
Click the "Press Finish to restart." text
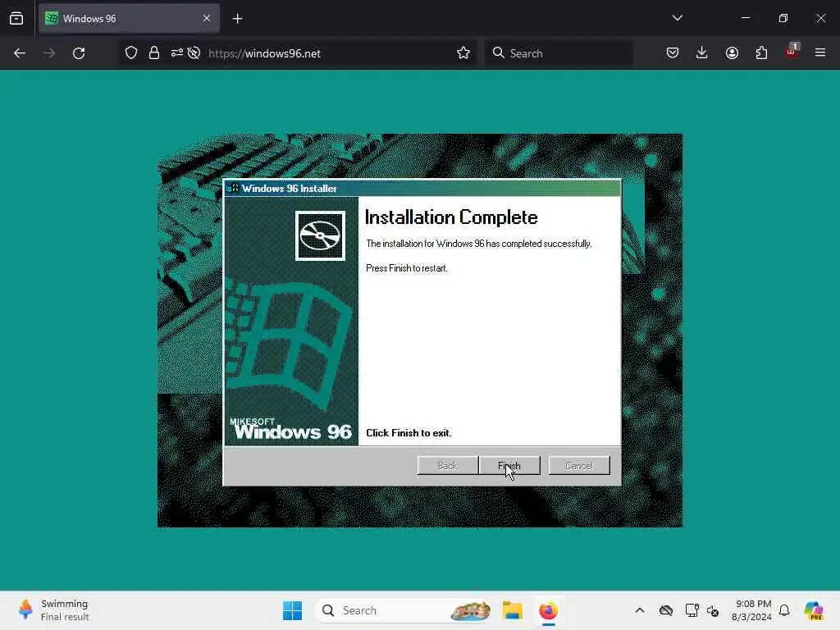[x=407, y=268]
